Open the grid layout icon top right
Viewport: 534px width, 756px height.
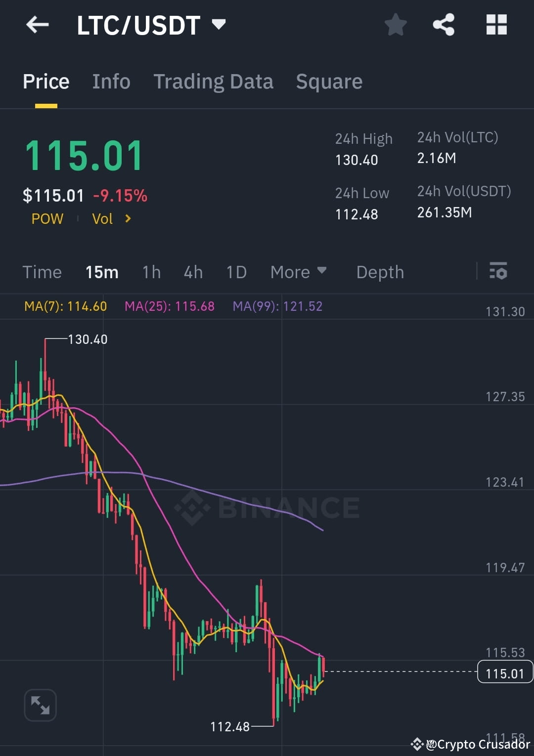[496, 25]
